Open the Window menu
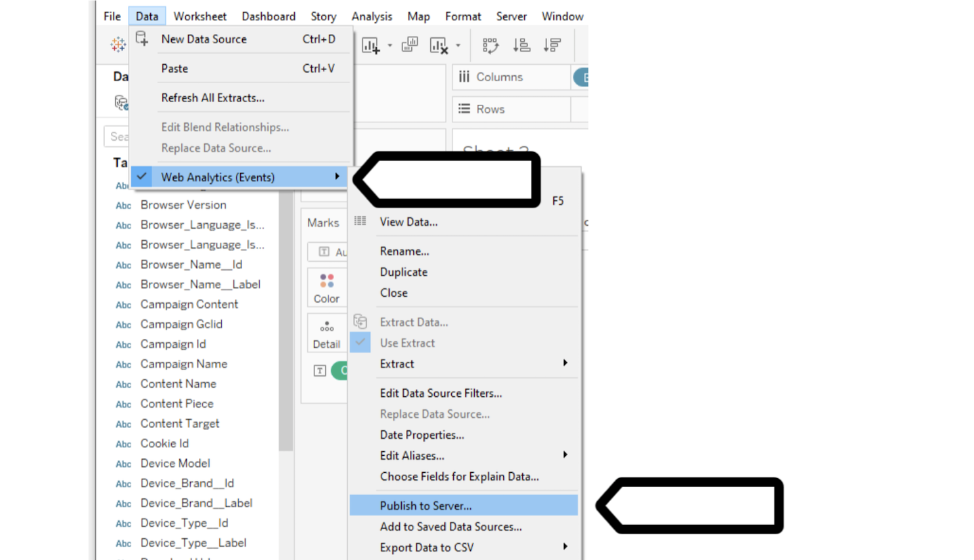 coord(563,16)
